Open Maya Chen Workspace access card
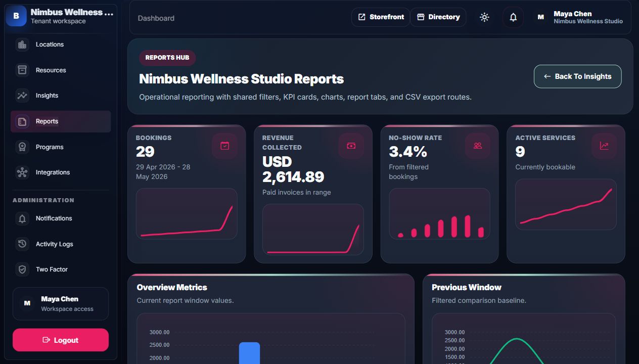Image resolution: width=639 pixels, height=364 pixels. [x=61, y=304]
